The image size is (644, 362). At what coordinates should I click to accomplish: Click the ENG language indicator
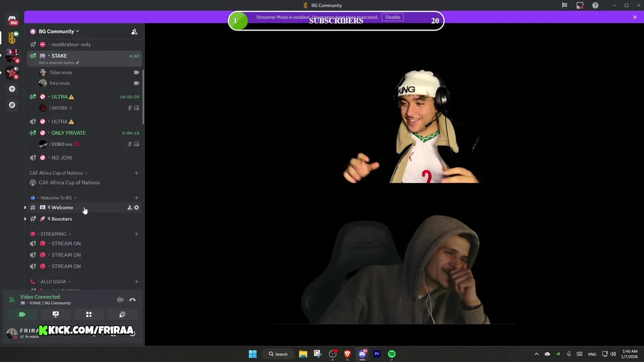592,354
